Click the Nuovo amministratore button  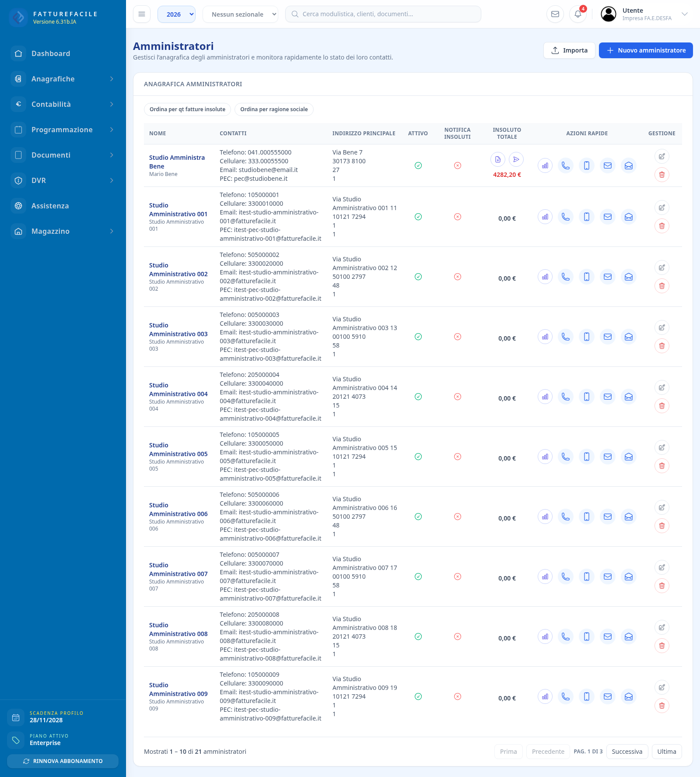click(x=646, y=50)
